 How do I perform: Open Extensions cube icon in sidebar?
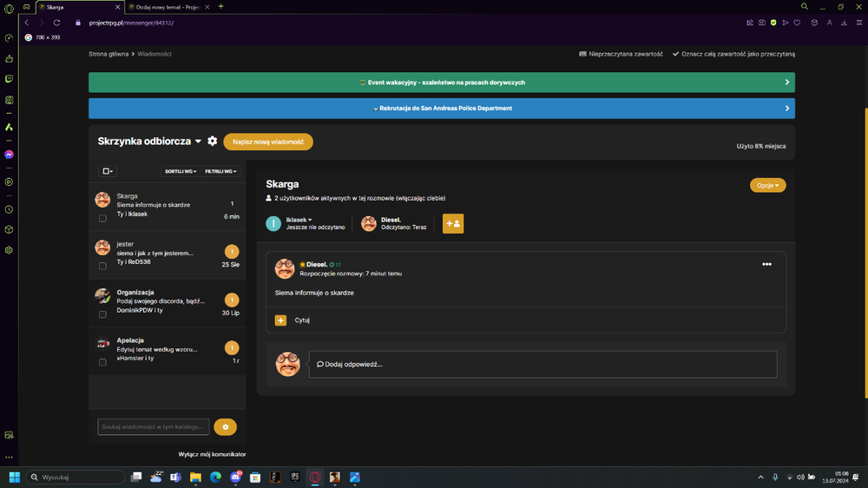click(x=9, y=229)
